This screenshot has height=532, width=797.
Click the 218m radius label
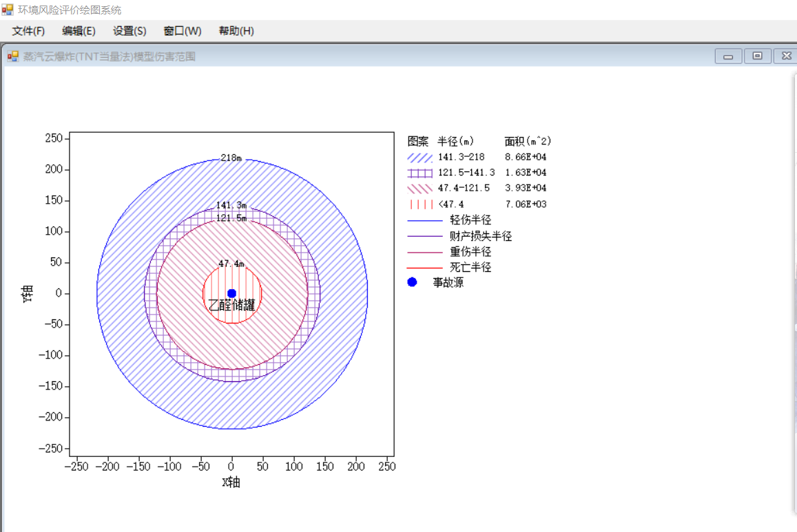click(x=231, y=158)
